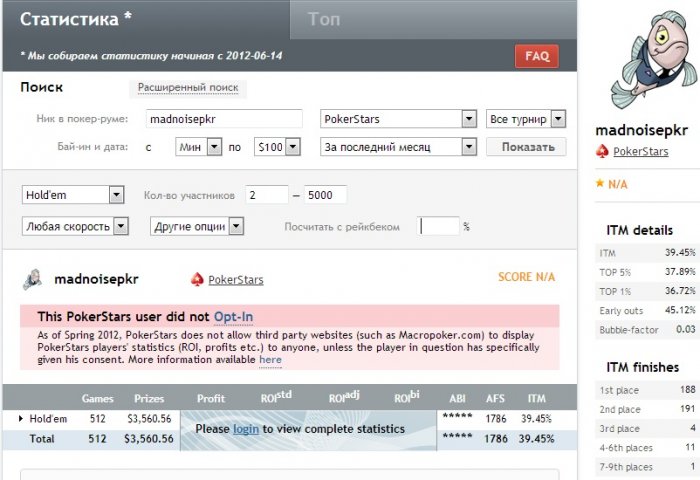The height and width of the screenshot is (480, 700).
Task: Expand the Любая скорость speed dropdown
Action: click(75, 226)
